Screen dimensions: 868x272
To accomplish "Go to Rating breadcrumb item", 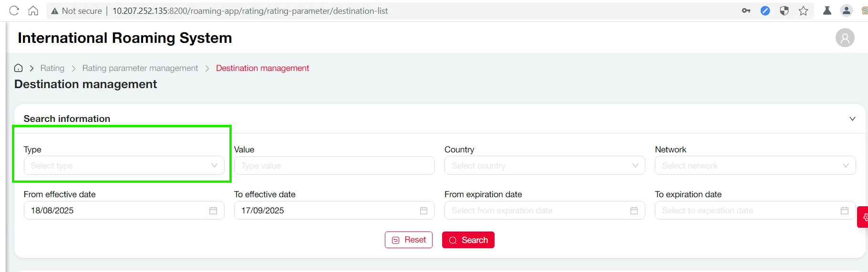I will 52,68.
